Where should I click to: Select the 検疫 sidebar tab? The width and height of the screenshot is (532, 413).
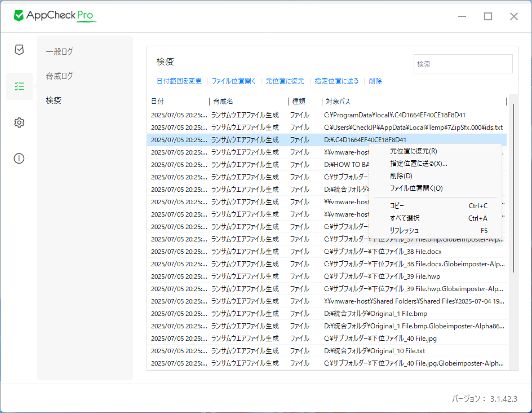(x=54, y=100)
